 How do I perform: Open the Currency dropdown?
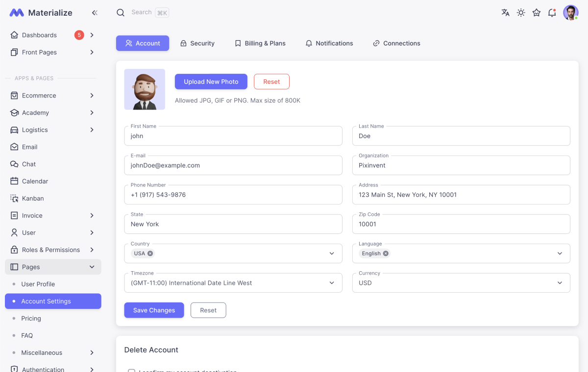pyautogui.click(x=461, y=282)
